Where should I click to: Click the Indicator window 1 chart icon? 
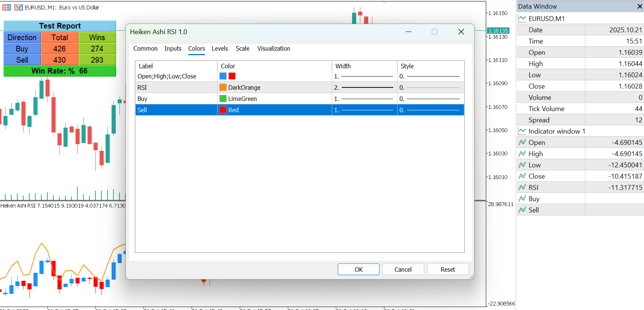(x=522, y=131)
